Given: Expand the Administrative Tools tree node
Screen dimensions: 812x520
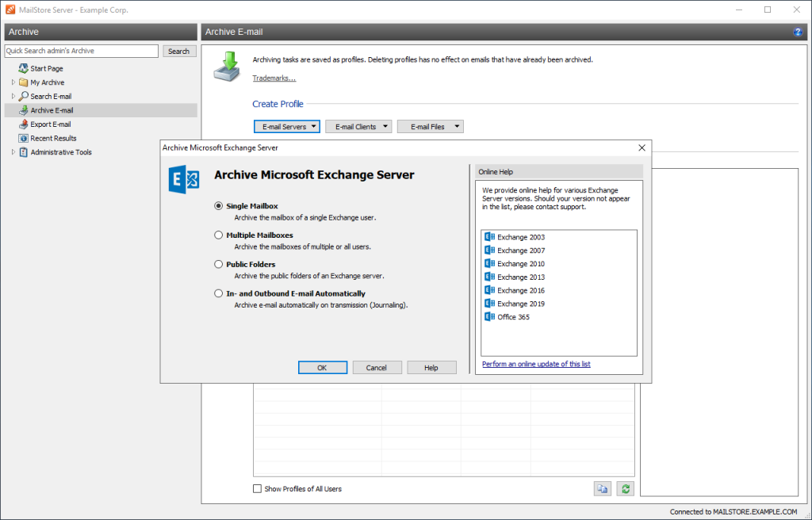Looking at the screenshot, I should pos(13,152).
